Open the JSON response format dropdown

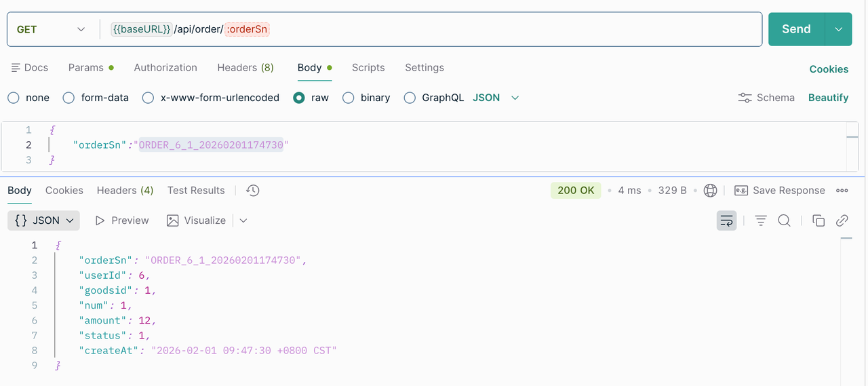tap(44, 220)
